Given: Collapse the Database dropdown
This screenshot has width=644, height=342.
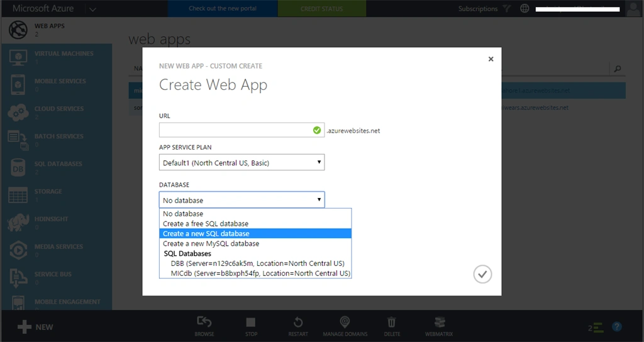Looking at the screenshot, I should [x=241, y=200].
